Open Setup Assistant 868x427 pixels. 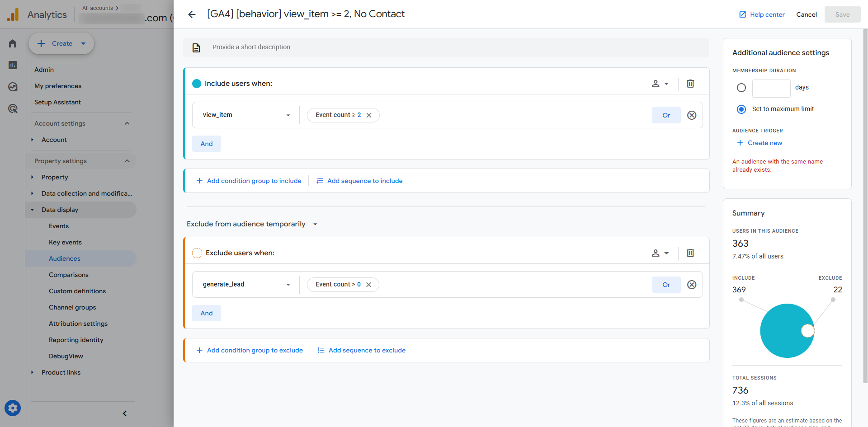pos(57,102)
